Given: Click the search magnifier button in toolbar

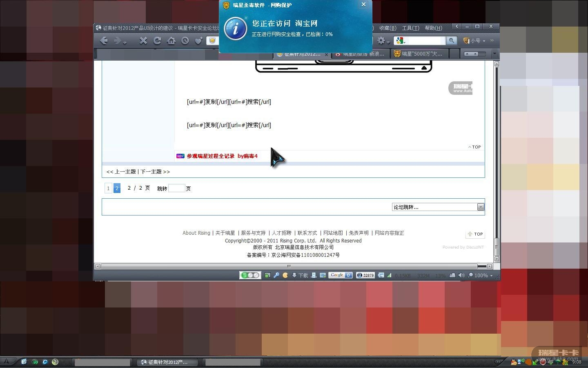Looking at the screenshot, I should (x=451, y=40).
